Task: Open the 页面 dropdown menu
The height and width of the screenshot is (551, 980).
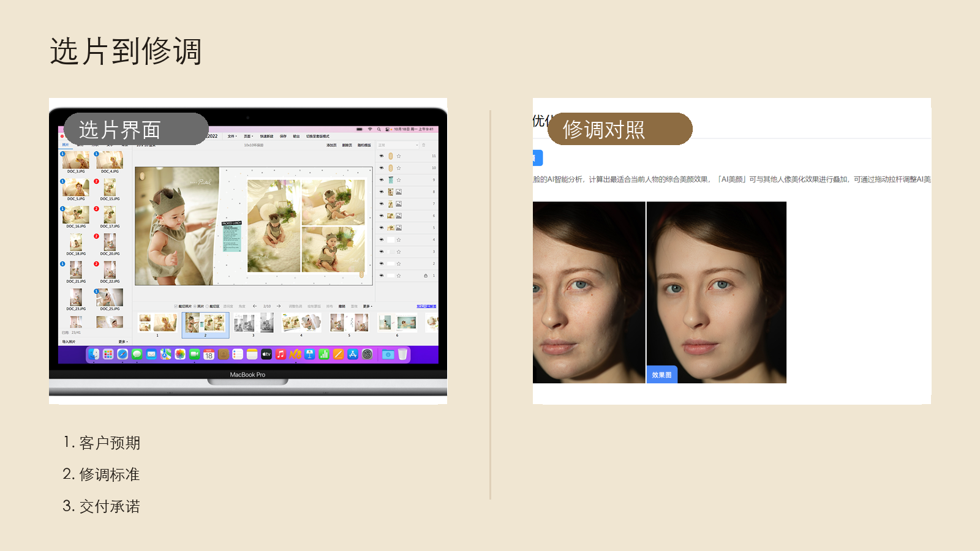Action: [248, 137]
